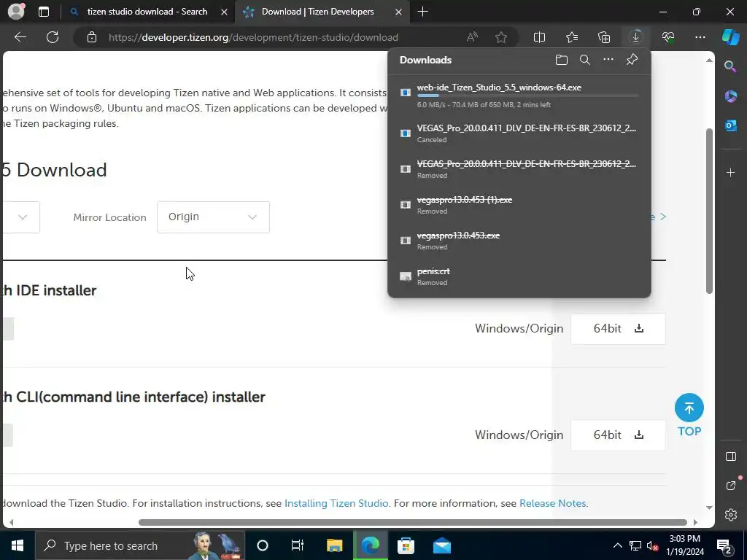This screenshot has width=747, height=560.
Task: Click the scroll right arrow at the bottom
Action: point(695,522)
